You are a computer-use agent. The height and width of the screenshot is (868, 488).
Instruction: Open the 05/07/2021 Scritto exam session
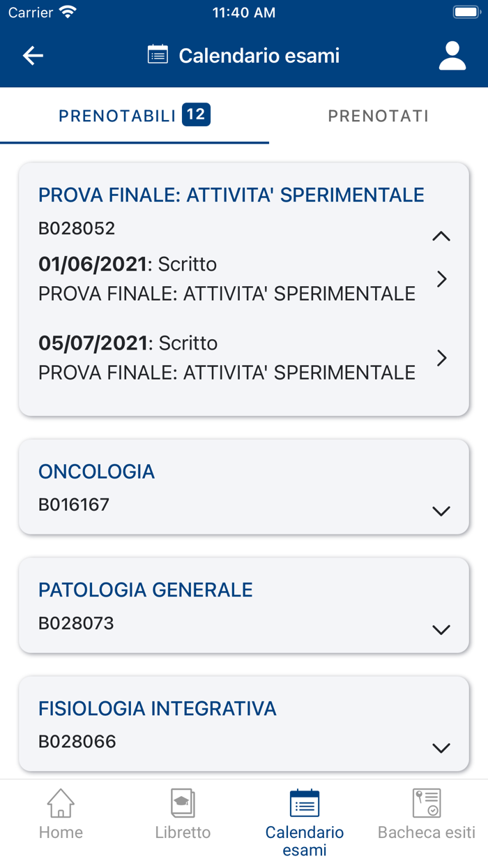[x=441, y=358]
